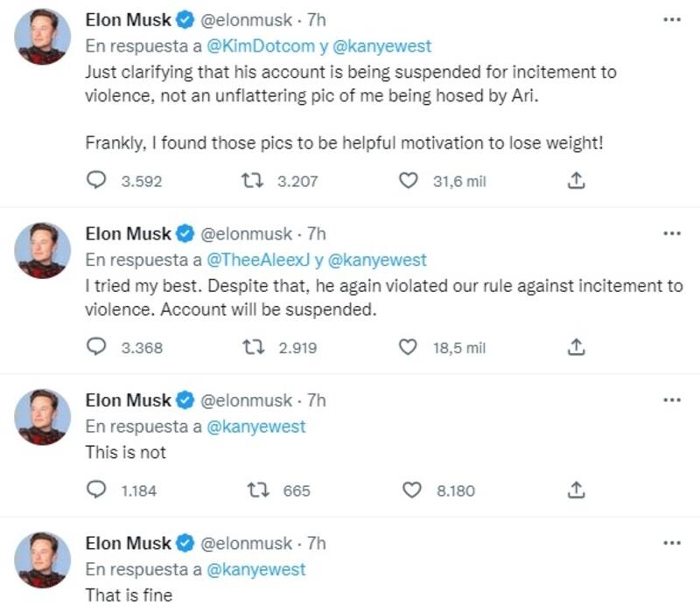Screen dimensions: 700x612
Task: Open more options on the first tweet
Action: tap(672, 19)
